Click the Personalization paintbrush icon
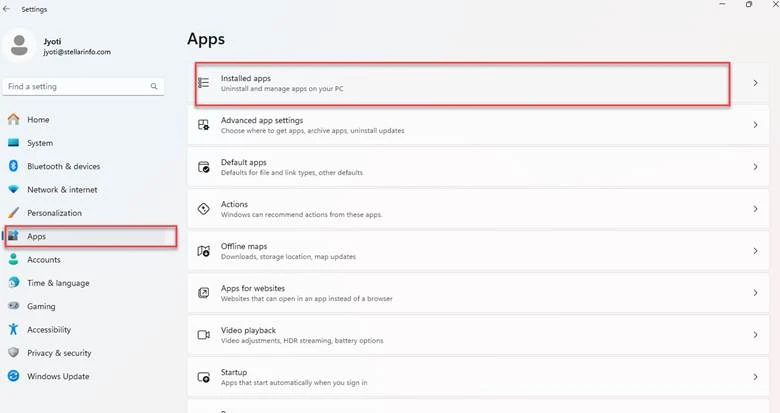Screen dimensions: 780x413 click(14, 213)
